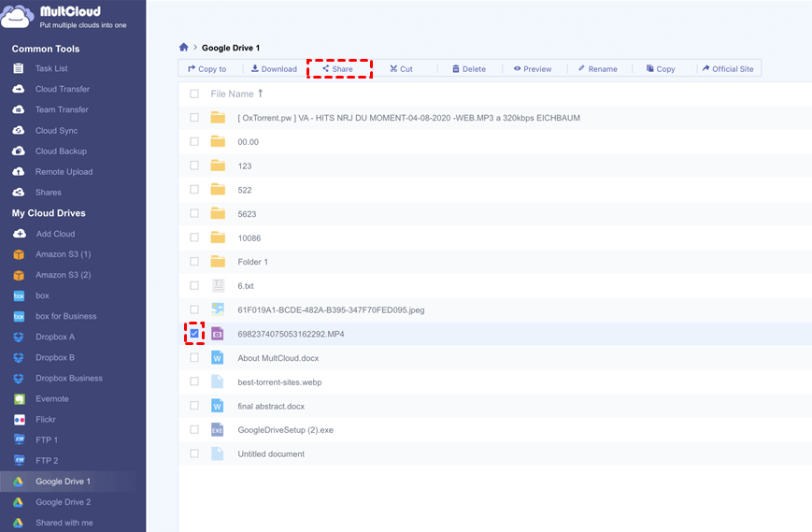Check the box for GoogleDriveSetup (2).exe
Viewport: 812px width, 532px height.
pyautogui.click(x=194, y=429)
